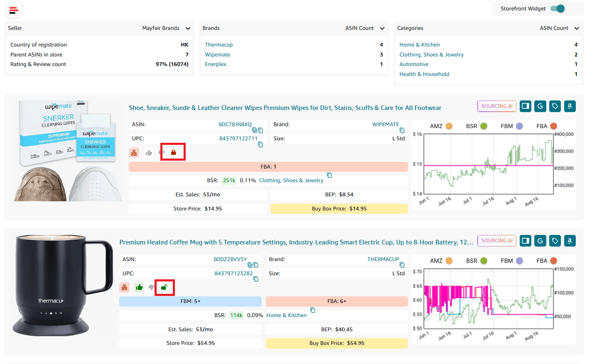Open the Brands ASIN Count sort dropdown
This screenshot has height=364, width=592.
tap(382, 28)
